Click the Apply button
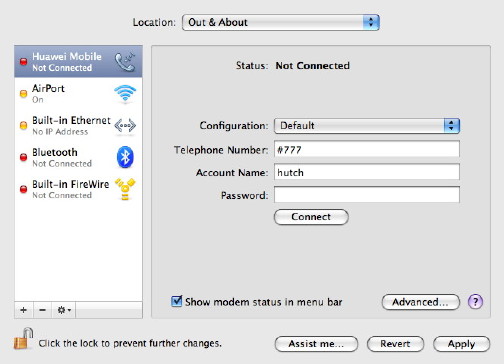Screen dimensions: 504x364 click(x=461, y=344)
